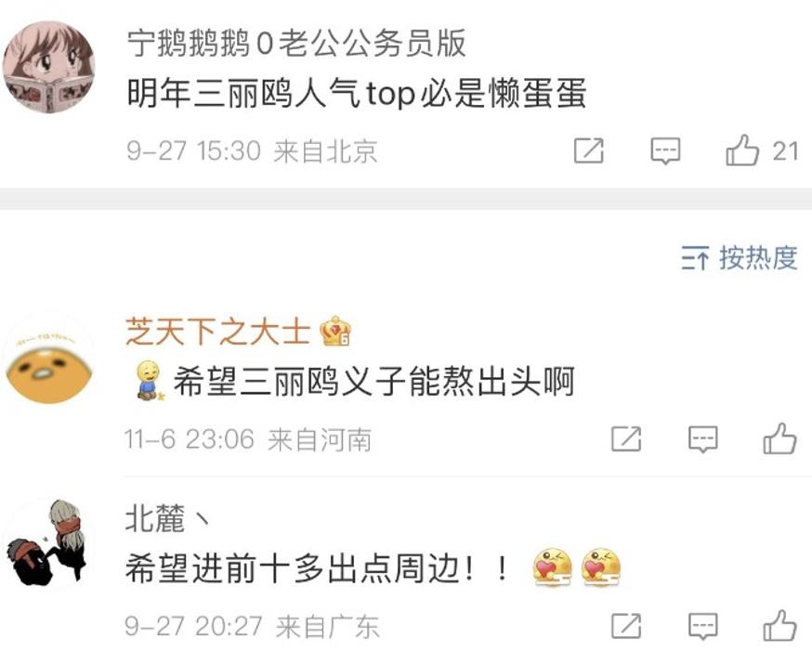Open 宁鹅鹅鹅's anime girl avatar
Viewport: 812px width, 652px height.
coord(49,66)
